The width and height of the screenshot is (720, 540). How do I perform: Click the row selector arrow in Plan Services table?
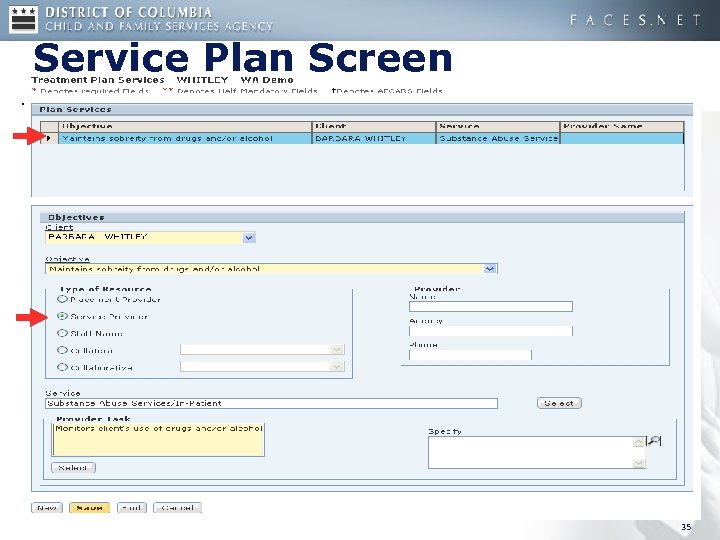[49, 138]
